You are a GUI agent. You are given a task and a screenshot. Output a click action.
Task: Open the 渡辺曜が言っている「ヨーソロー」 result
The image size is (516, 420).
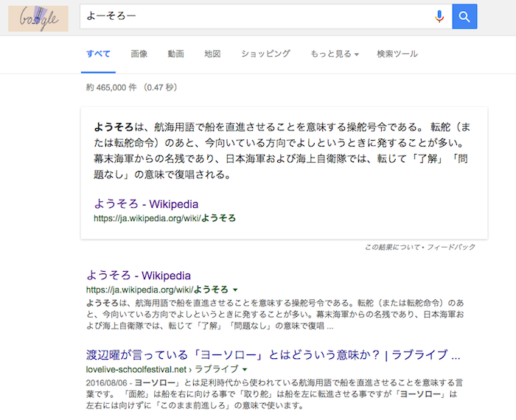[273, 355]
